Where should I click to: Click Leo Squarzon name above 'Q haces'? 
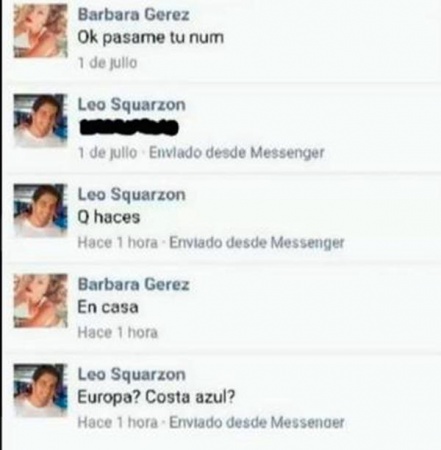click(131, 195)
